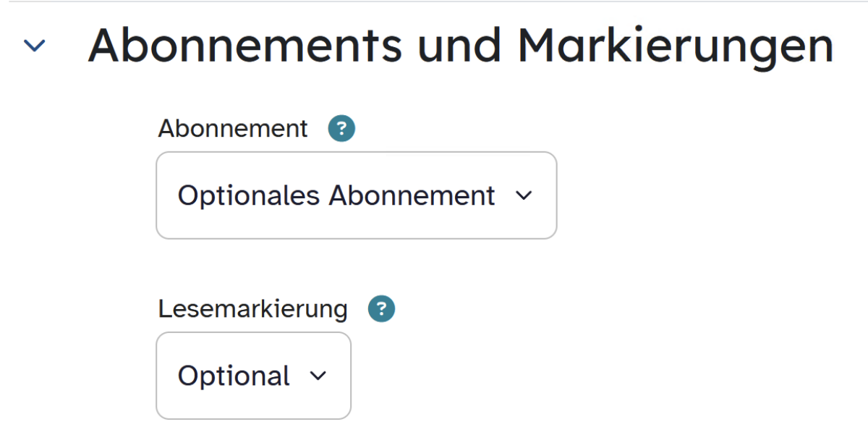
Task: Change read tracking from Optional
Action: click(x=253, y=376)
